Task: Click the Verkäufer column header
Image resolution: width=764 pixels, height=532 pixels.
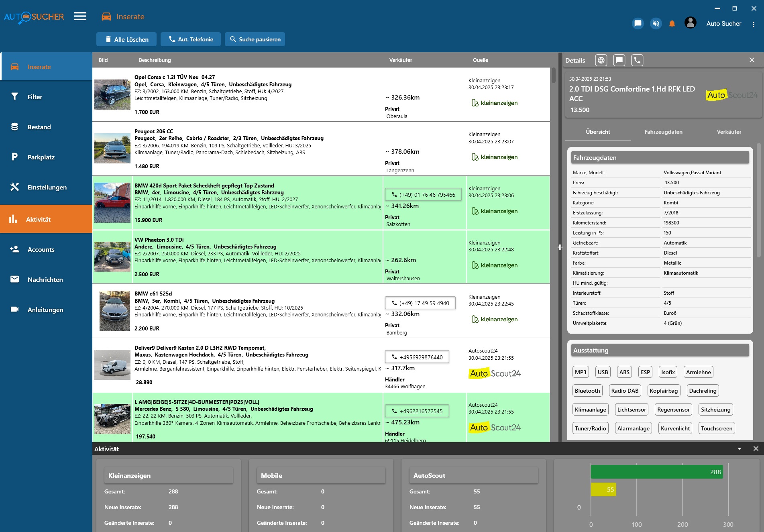Action: pos(400,60)
